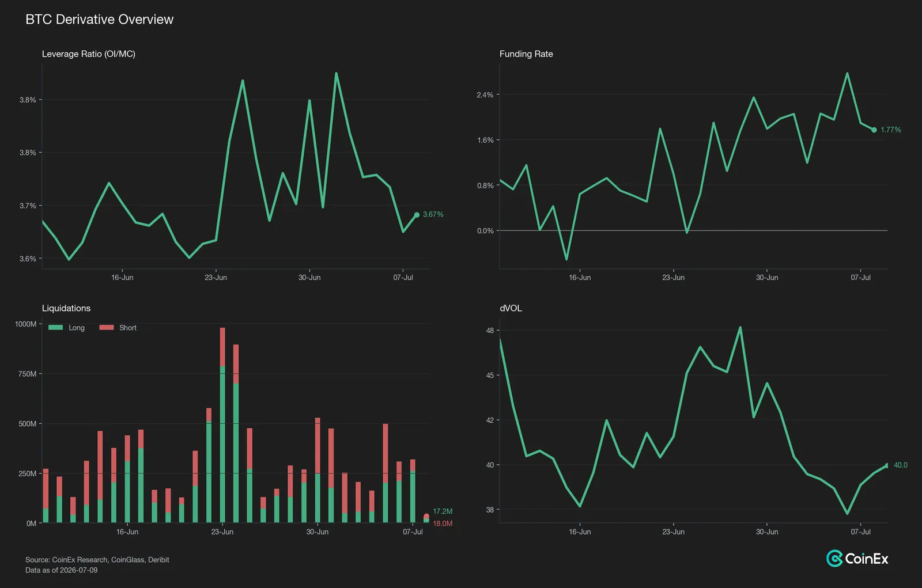Click 16-Jun tick on the dVOL chart

(580, 532)
